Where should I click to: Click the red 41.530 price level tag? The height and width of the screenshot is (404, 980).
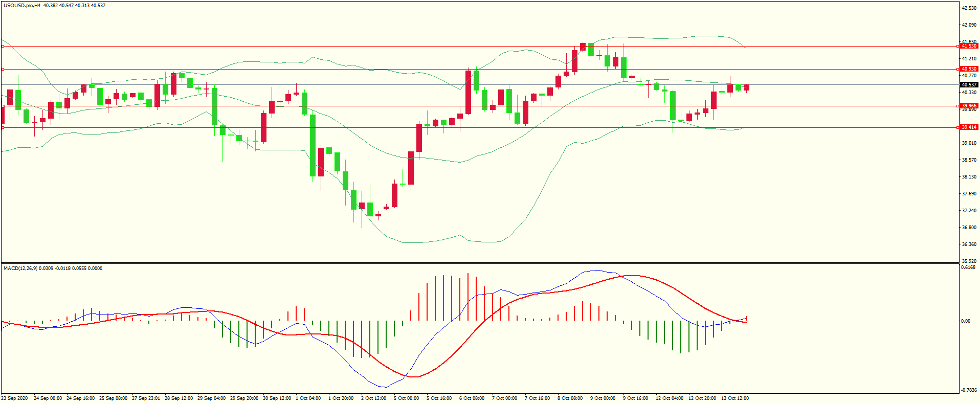pos(969,46)
